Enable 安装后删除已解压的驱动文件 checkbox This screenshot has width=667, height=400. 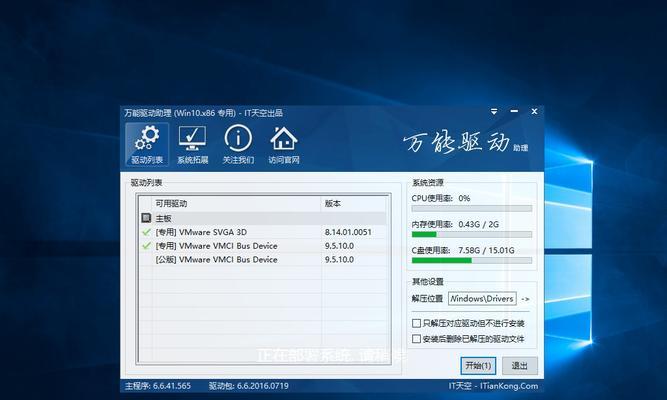click(x=416, y=339)
